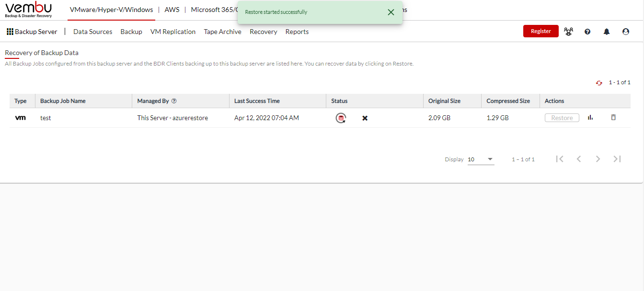644x291 pixels.
Task: Open the Backup menu
Action: point(131,32)
